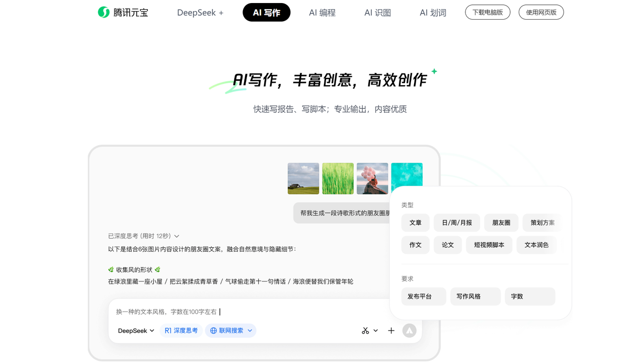Open the pink balloons thumbnail
Screen dimensions: 644x364
coord(372,179)
